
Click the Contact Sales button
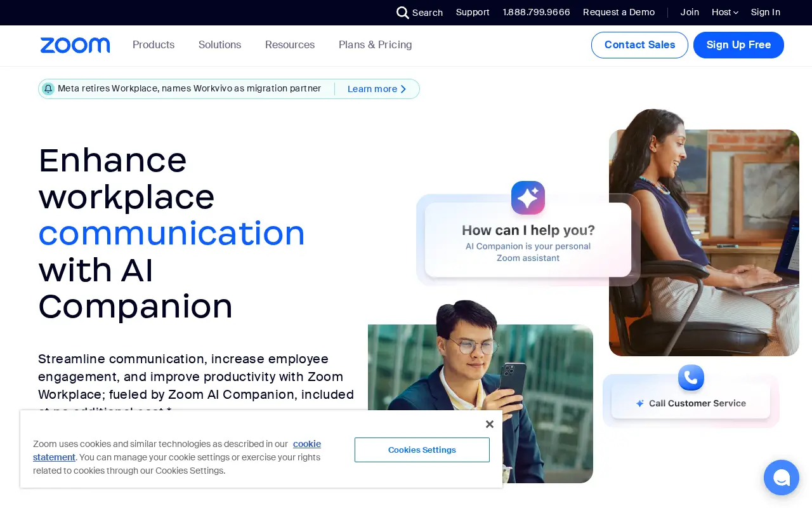coord(639,45)
